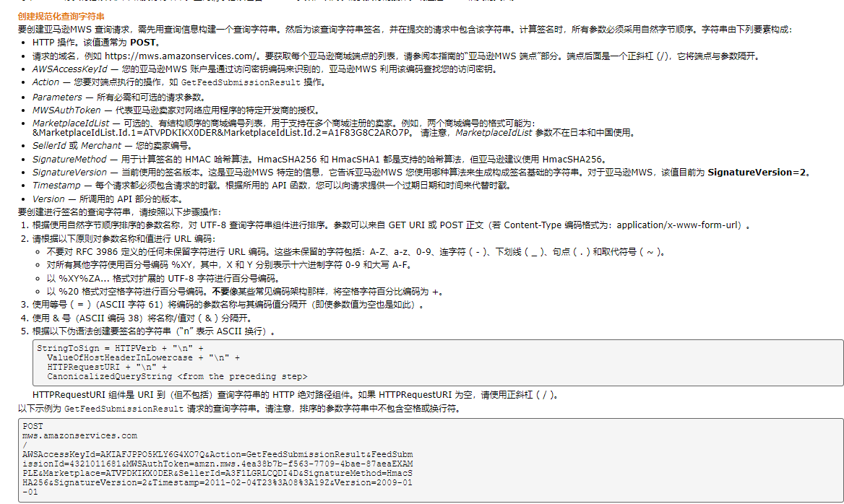The image size is (844, 504).
Task: Click code line "ValueOfHostHeaderInLowercase"
Action: click(x=143, y=357)
